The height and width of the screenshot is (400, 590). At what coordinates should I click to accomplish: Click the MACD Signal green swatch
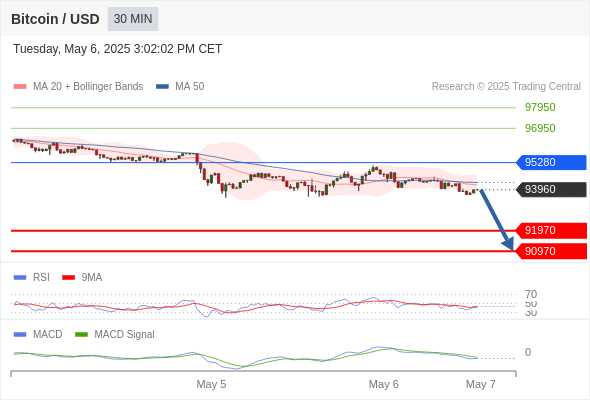click(x=81, y=335)
